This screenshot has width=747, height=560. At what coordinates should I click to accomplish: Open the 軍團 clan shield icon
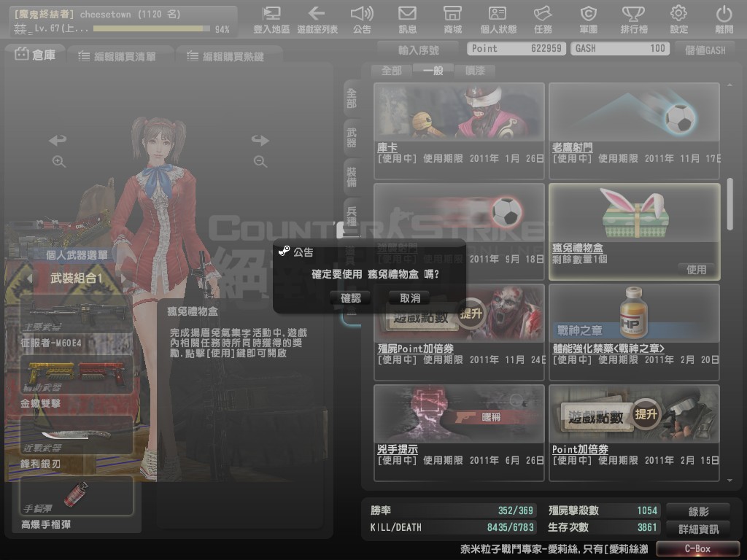[589, 20]
